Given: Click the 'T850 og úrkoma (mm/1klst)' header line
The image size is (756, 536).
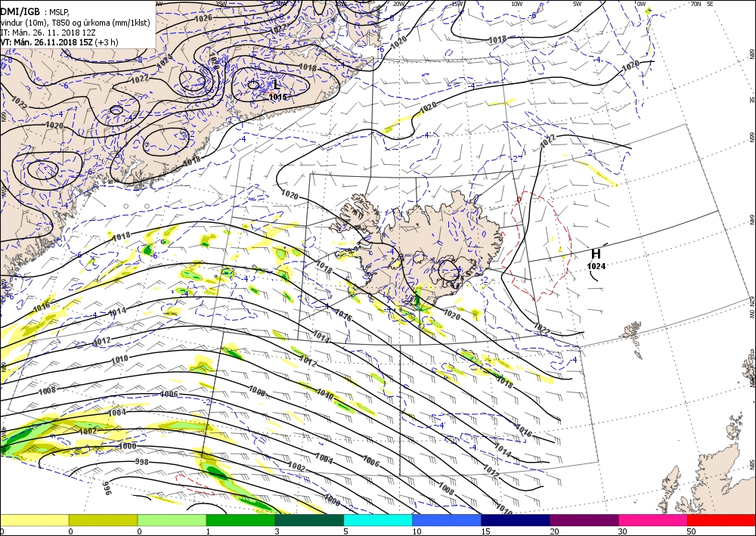Looking at the screenshot, I should (103, 23).
